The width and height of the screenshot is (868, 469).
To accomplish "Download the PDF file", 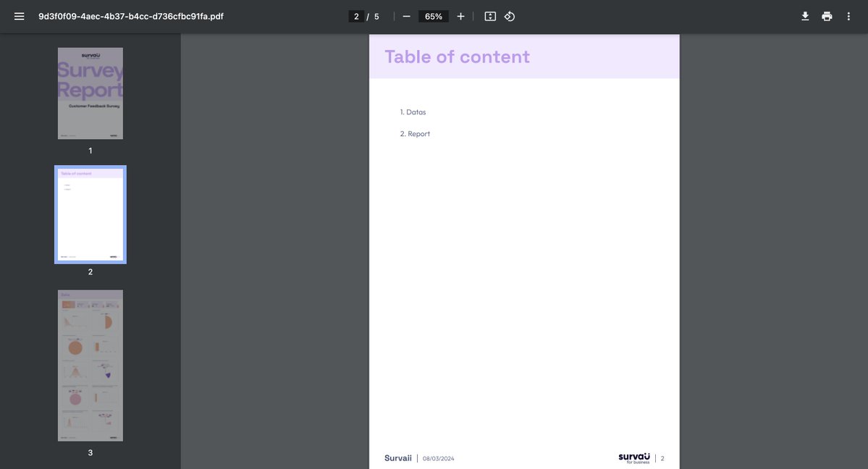I will [806, 17].
